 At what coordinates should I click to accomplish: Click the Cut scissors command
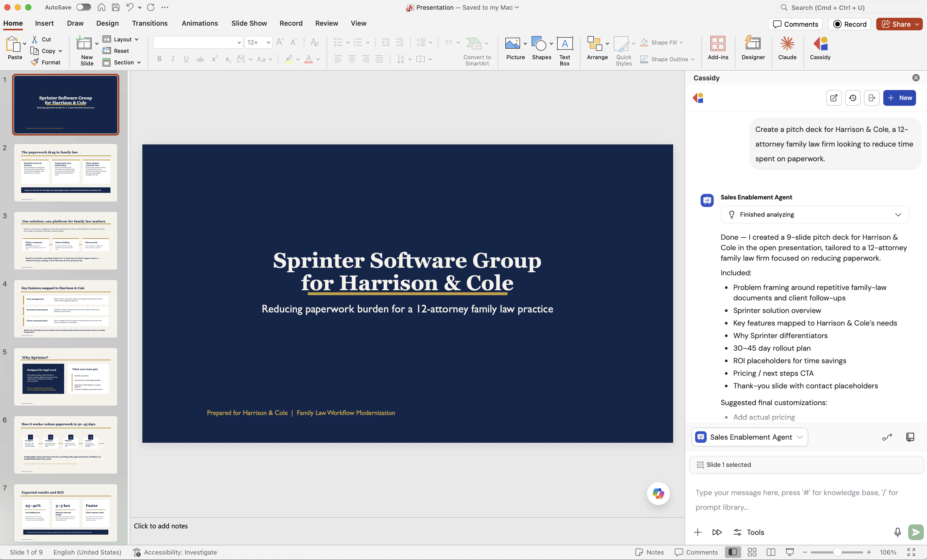tap(41, 39)
